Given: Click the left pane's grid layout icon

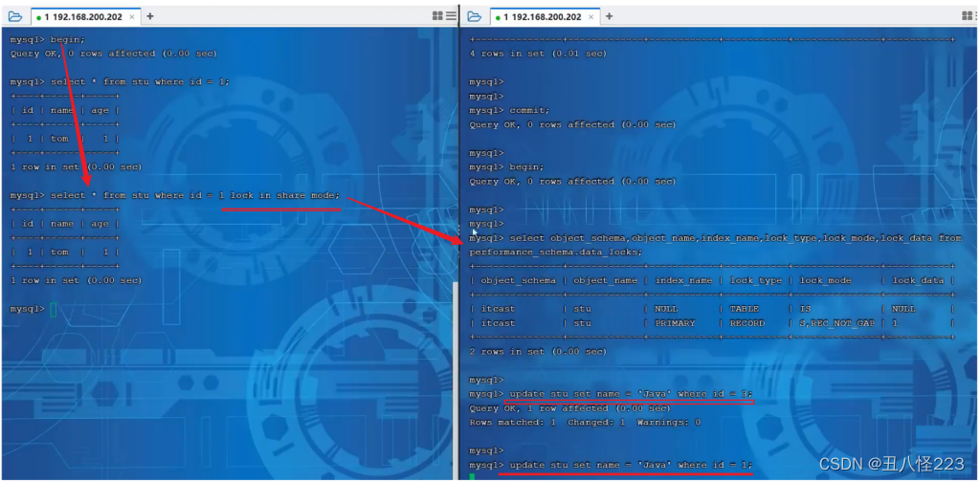Looking at the screenshot, I should click(437, 16).
